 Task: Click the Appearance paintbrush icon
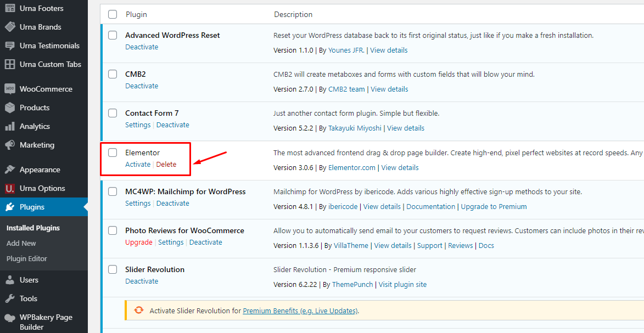10,170
